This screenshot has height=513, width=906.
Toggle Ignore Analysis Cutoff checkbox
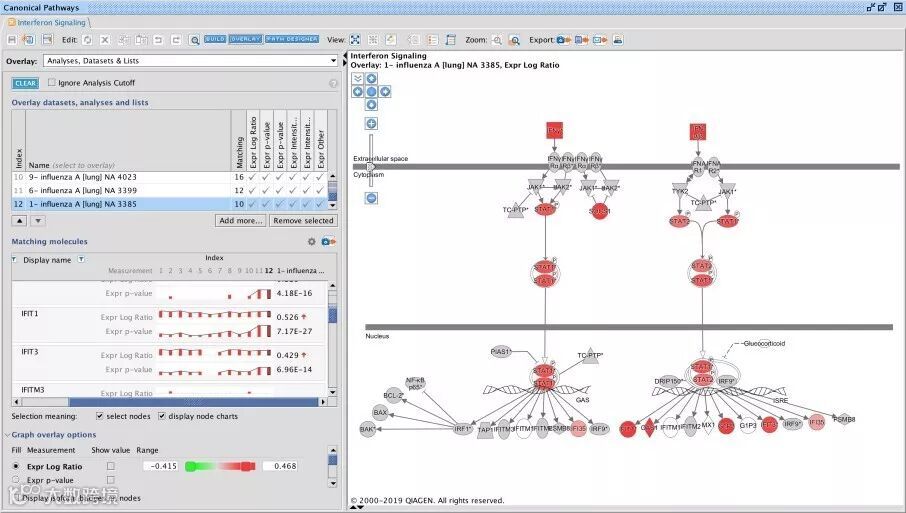pos(51,83)
